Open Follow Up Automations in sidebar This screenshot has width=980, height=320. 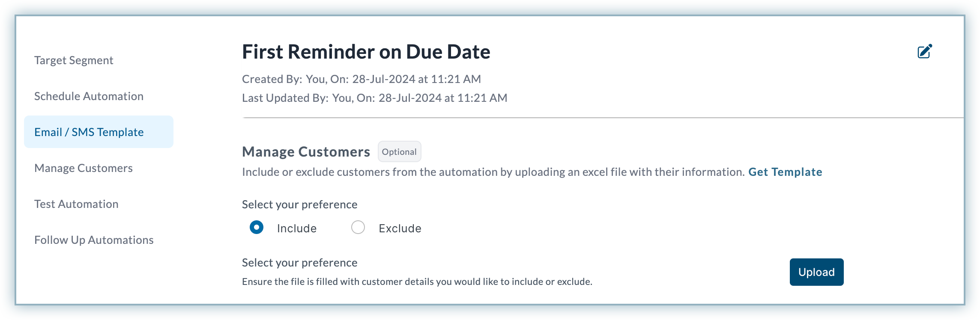coord(94,240)
